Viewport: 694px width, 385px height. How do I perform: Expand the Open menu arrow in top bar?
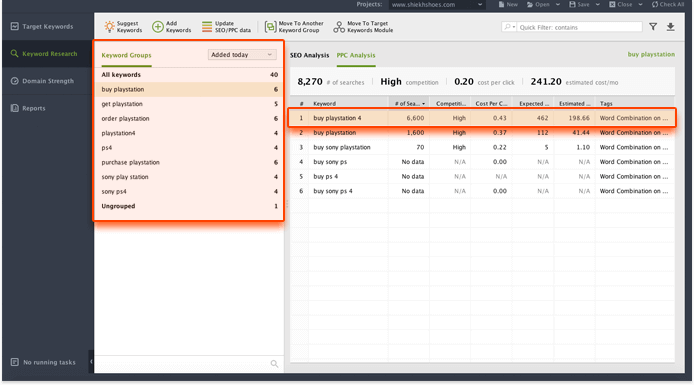(x=558, y=4)
